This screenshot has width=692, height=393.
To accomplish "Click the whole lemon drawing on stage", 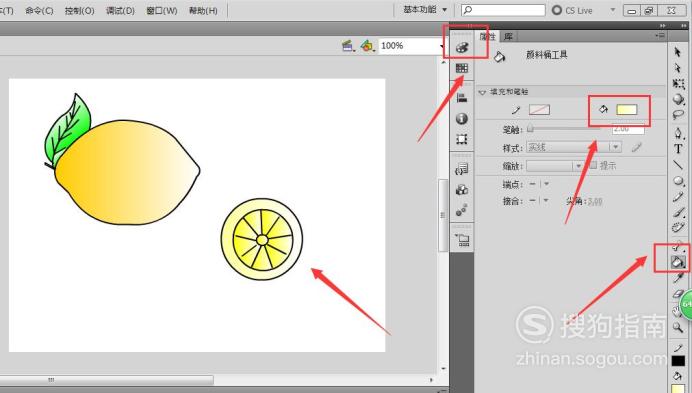I will pyautogui.click(x=128, y=172).
